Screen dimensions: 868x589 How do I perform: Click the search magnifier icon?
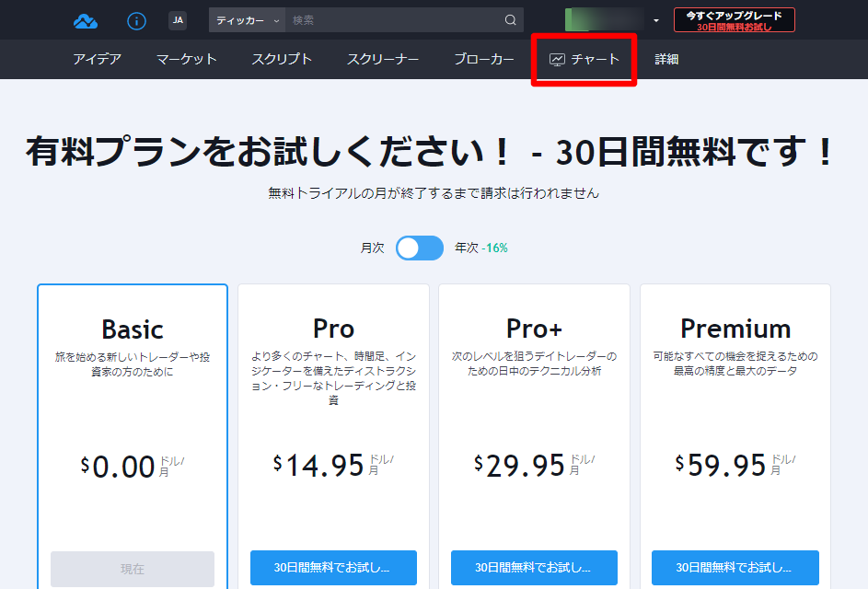point(510,20)
